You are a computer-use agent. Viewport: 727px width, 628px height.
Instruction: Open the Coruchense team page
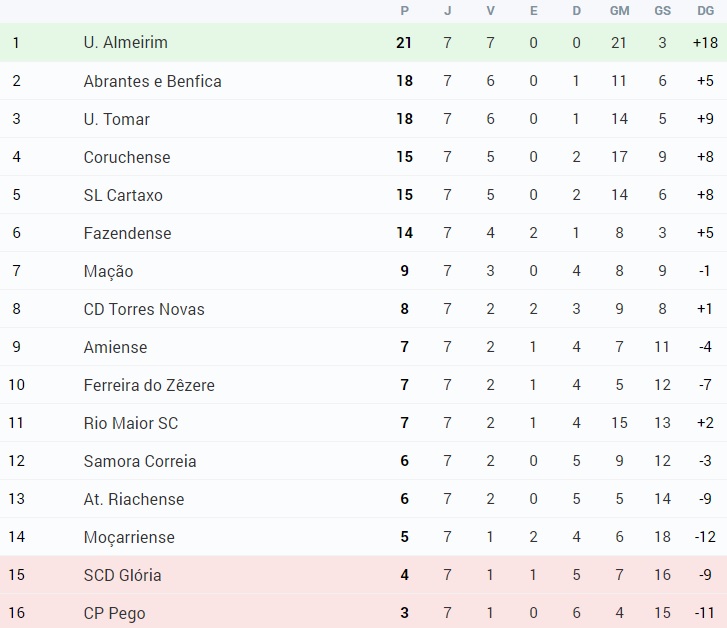coord(127,157)
